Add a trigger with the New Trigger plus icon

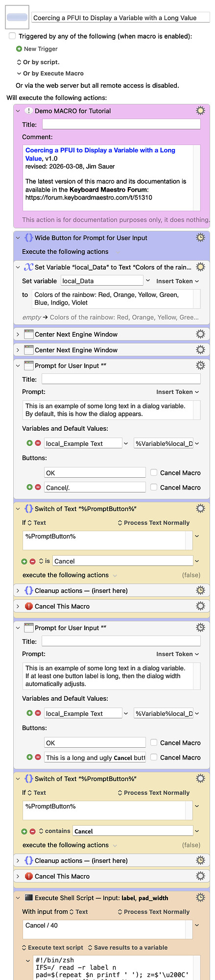(19, 49)
